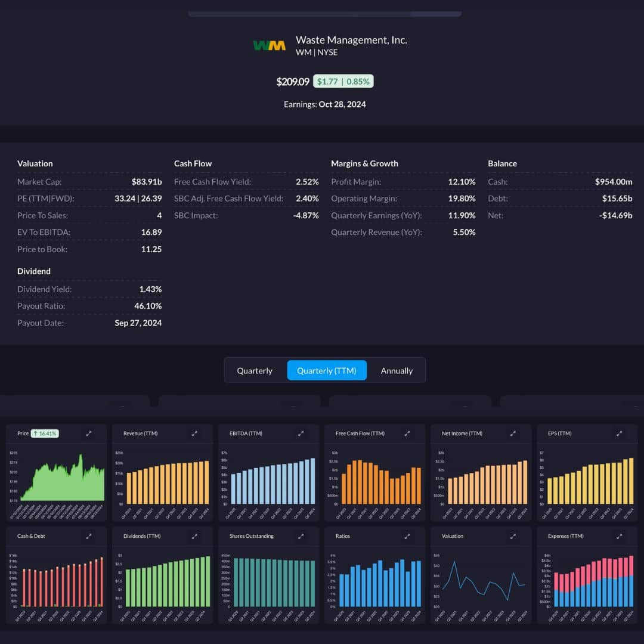Click the Shares Outstanding card's expand icon
Image resolution: width=644 pixels, height=644 pixels.
pos(301,536)
